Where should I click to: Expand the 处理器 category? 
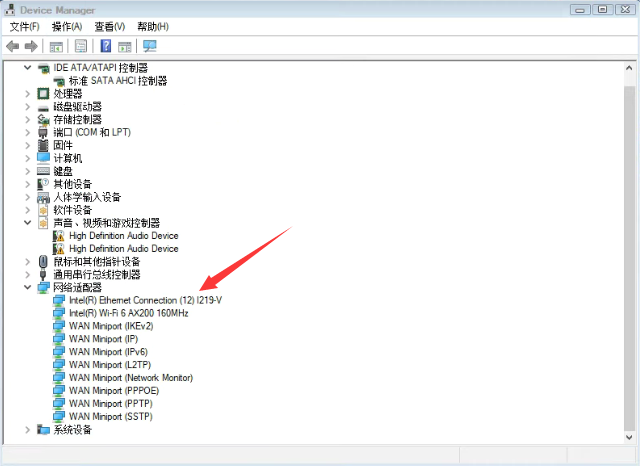(x=28, y=93)
